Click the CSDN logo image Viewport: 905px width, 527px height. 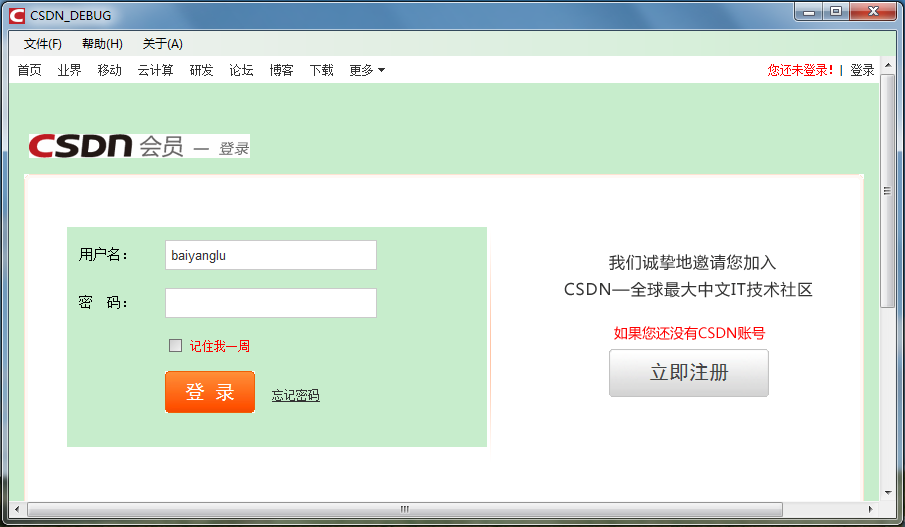(x=139, y=146)
